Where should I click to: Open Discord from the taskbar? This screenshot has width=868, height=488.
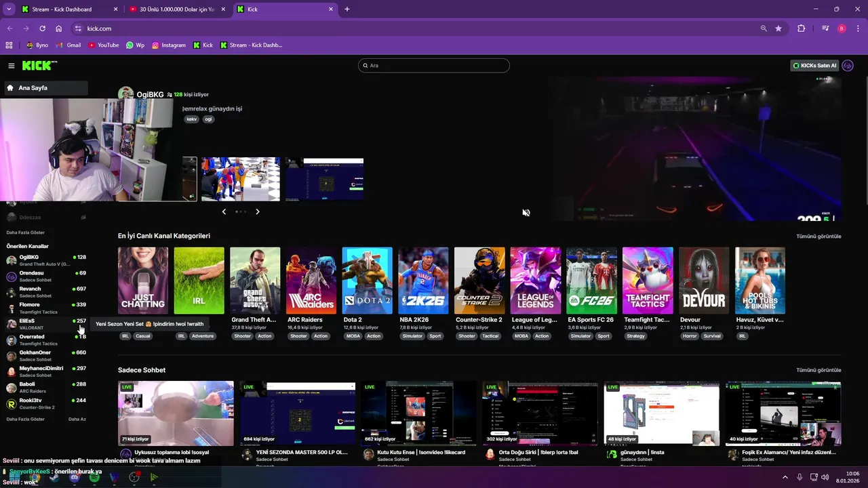(75, 478)
